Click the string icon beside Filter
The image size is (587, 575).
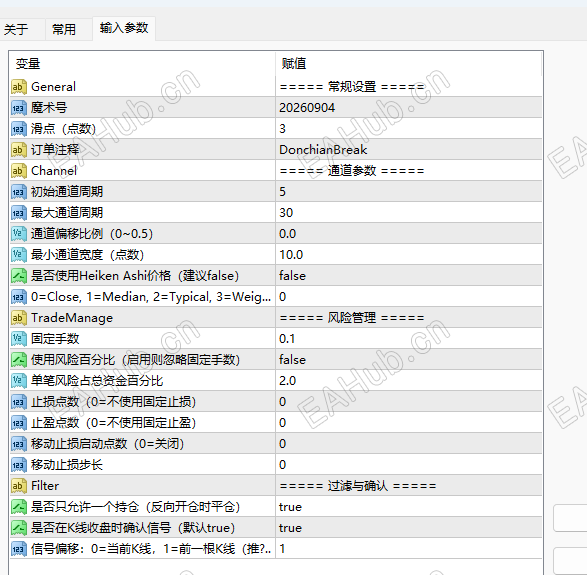point(19,486)
